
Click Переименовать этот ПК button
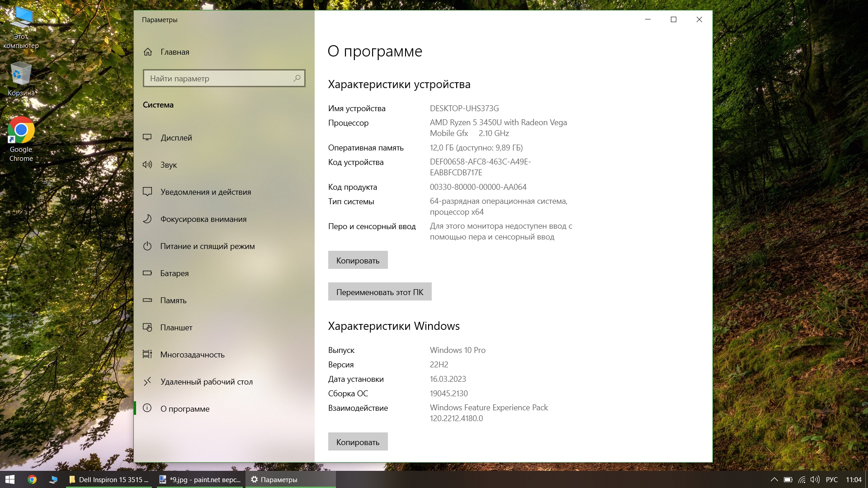(x=379, y=292)
